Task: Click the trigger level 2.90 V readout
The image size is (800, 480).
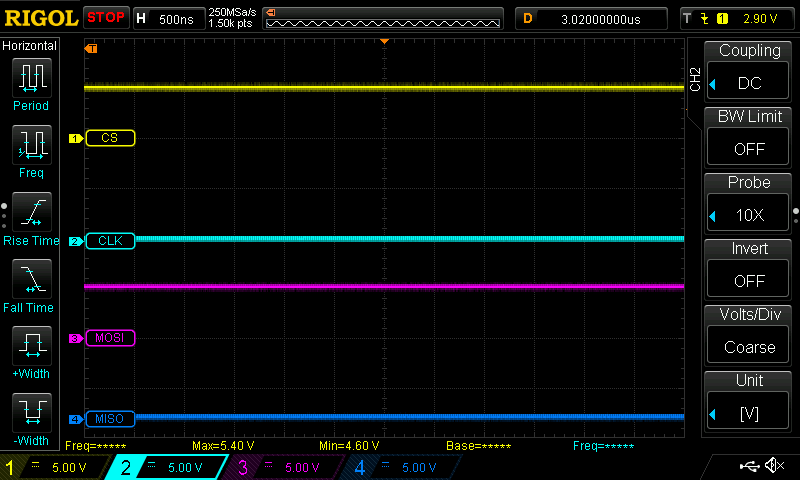Action: 760,19
